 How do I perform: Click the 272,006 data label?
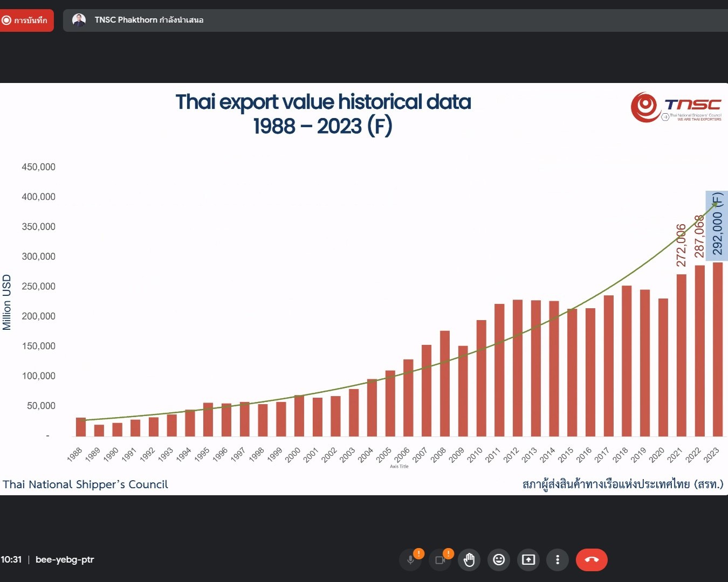tap(681, 245)
